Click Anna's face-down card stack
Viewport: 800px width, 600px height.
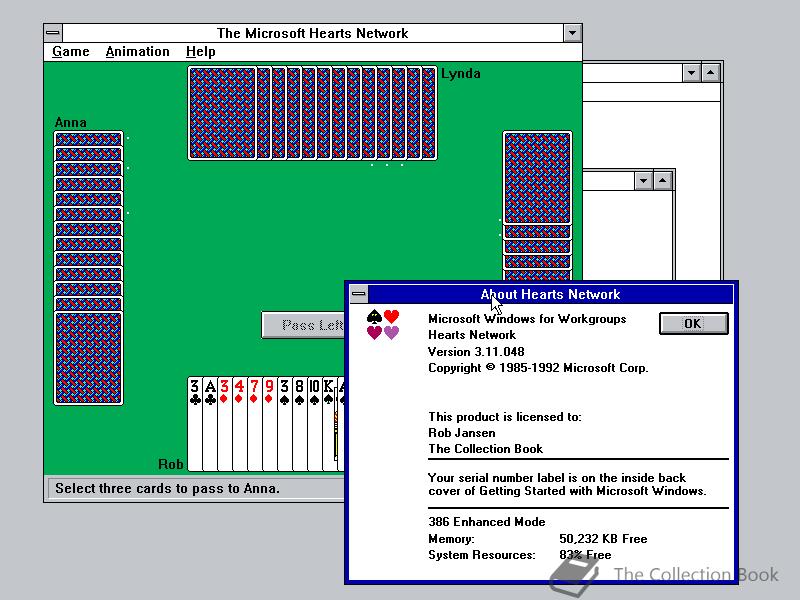click(88, 268)
